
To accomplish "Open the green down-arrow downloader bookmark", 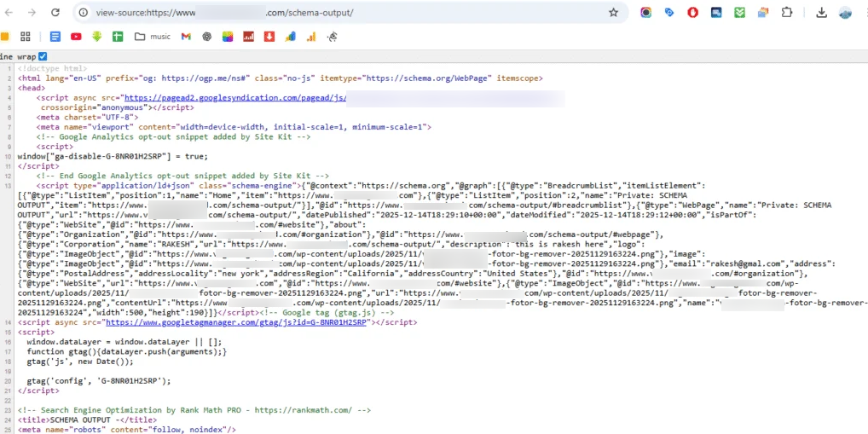I will 97,37.
